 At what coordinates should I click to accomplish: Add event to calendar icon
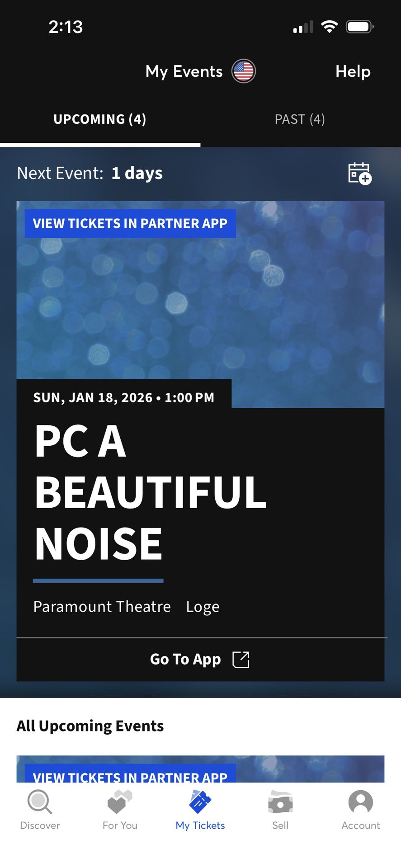point(359,174)
